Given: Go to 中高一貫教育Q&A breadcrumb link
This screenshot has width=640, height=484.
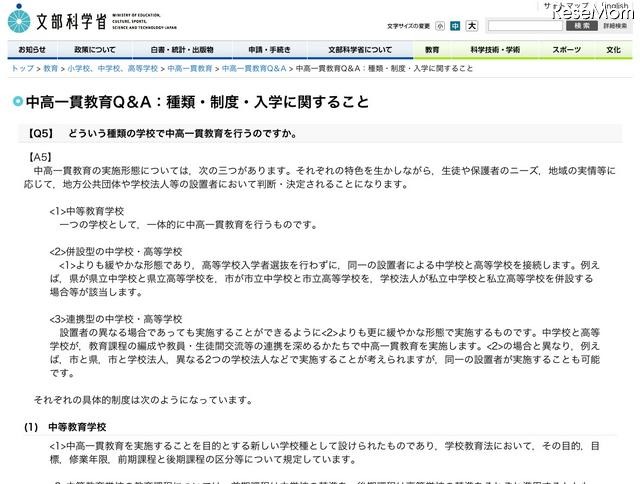Looking at the screenshot, I should [254, 69].
